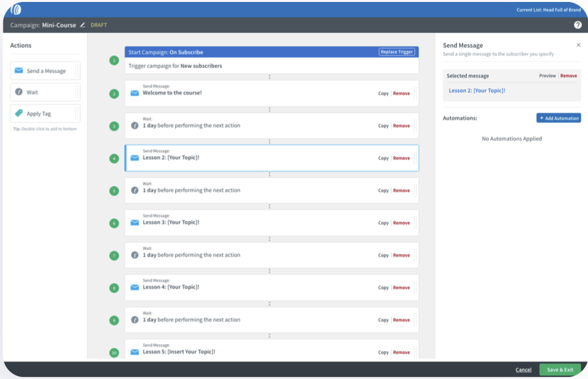Click drag handle on Send a Message action

(x=76, y=71)
